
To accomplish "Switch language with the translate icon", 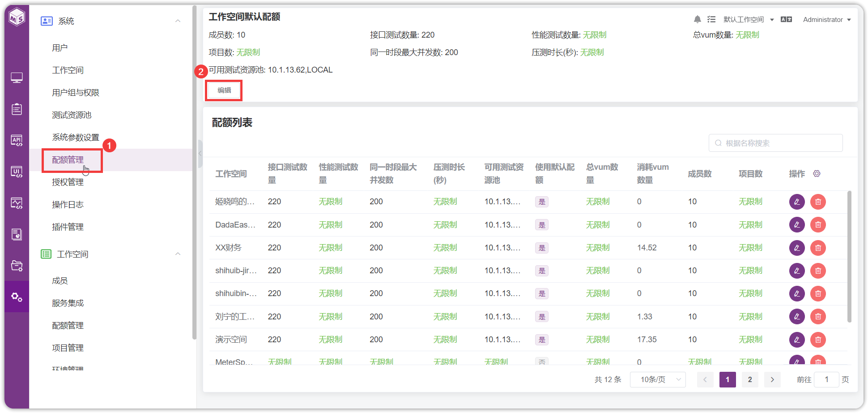I will [x=786, y=20].
